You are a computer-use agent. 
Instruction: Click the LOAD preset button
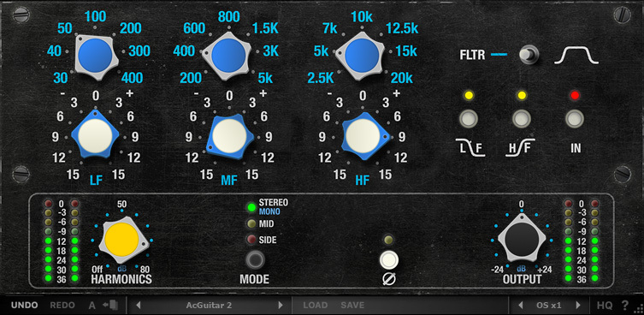coord(316,305)
